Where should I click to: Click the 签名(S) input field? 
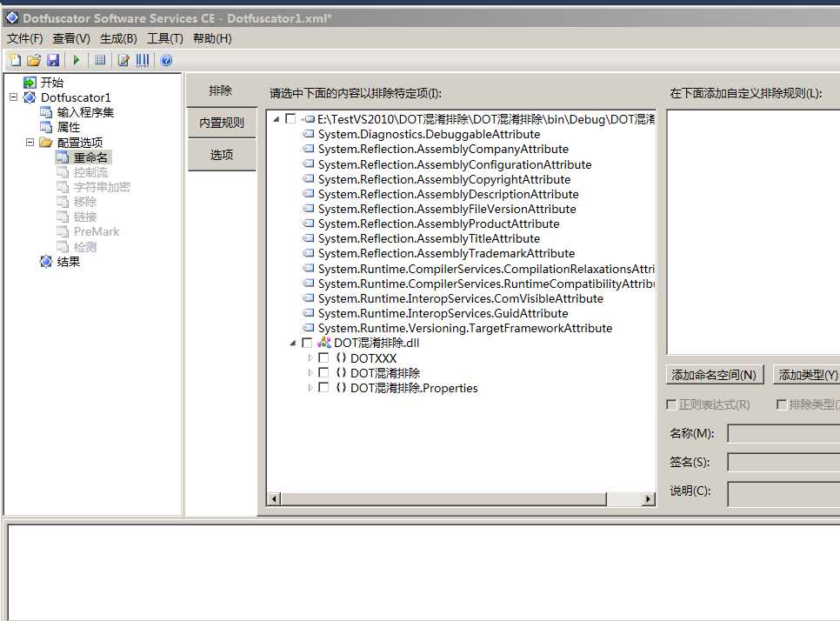[x=783, y=463]
